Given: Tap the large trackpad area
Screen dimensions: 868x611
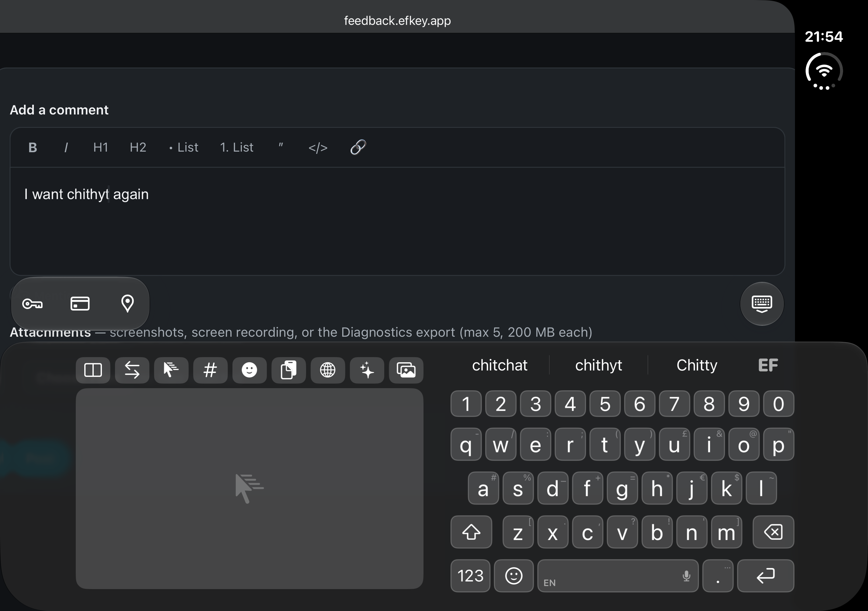Looking at the screenshot, I should point(249,488).
